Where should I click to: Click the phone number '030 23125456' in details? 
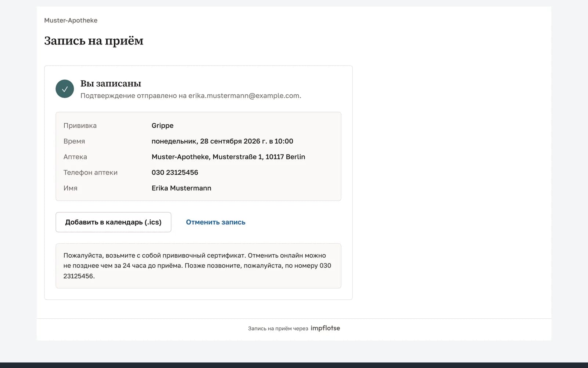[x=175, y=173]
